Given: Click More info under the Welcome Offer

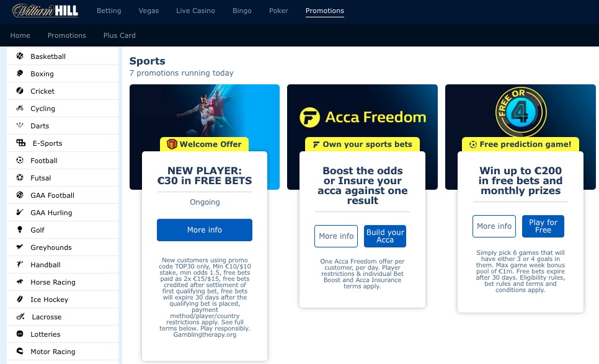Looking at the screenshot, I should tap(205, 230).
